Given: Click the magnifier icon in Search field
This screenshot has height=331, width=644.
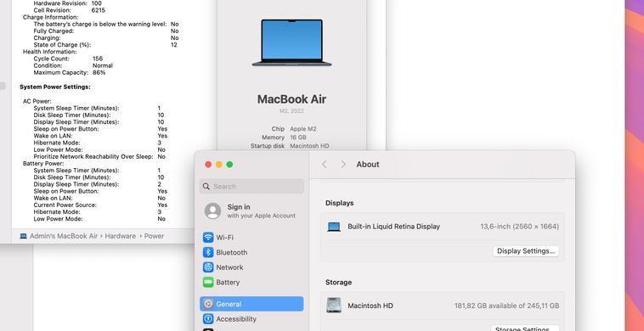Looking at the screenshot, I should [206, 186].
